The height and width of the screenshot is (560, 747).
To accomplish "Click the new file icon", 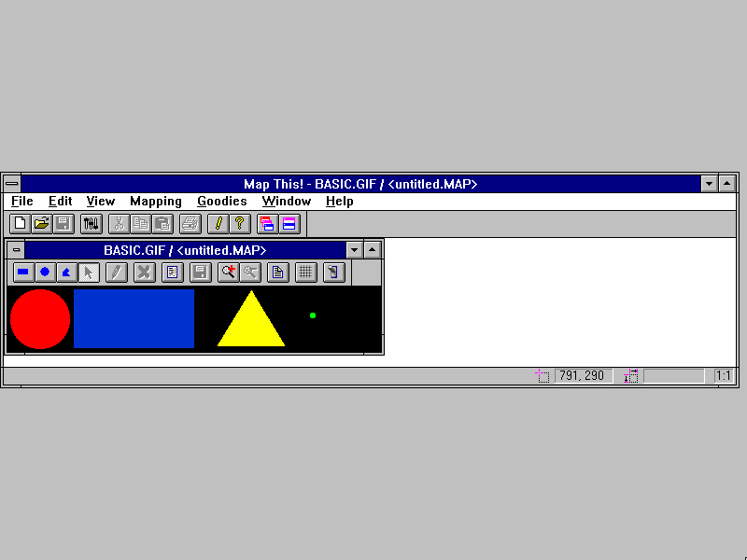I will [20, 223].
